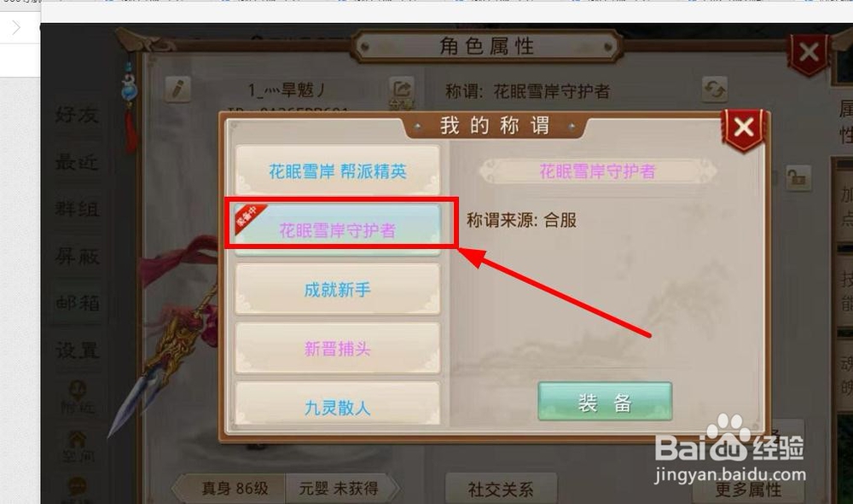853x504 pixels.
Task: Select the 花眠雪岸 帮派精英 title
Action: [337, 171]
